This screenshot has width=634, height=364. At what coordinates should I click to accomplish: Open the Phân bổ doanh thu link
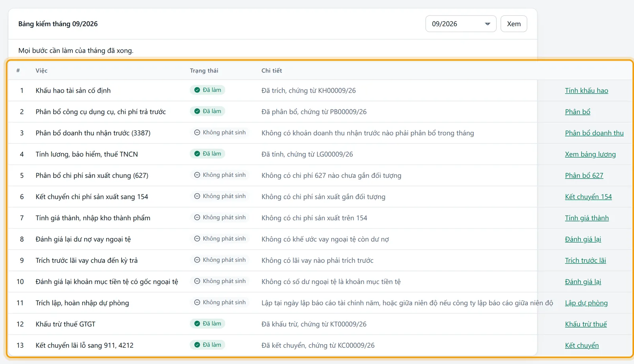tap(594, 133)
